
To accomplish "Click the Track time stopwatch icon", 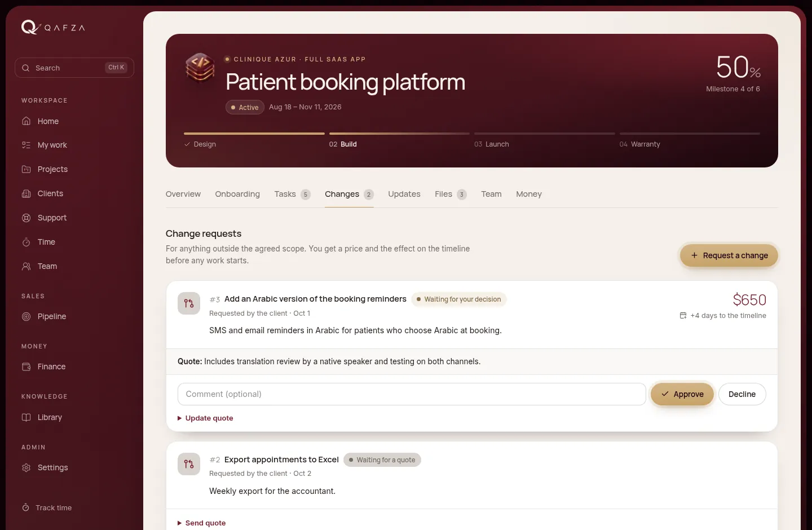I will [25, 507].
